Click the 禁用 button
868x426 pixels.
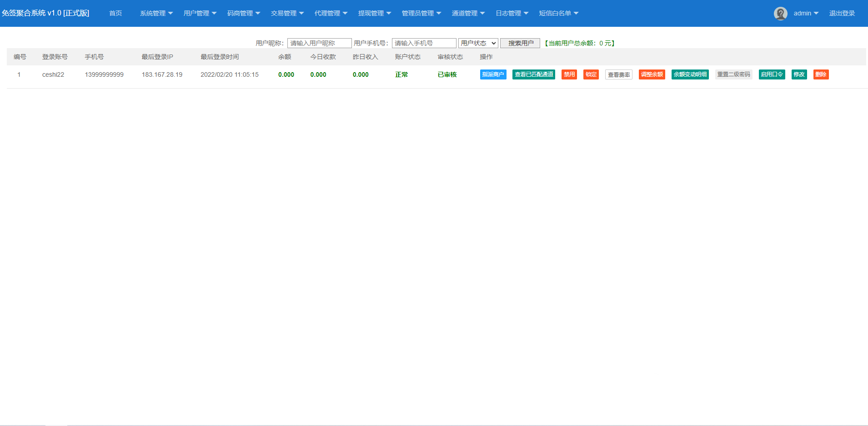click(x=569, y=74)
